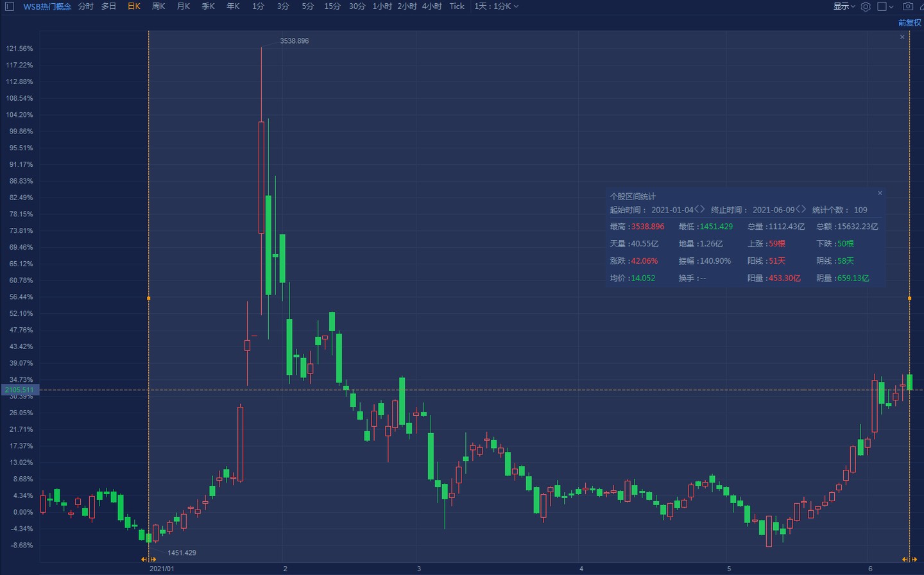Click the panel icon left of WSB热门概念
Image resolution: width=924 pixels, height=575 pixels.
coord(9,6)
